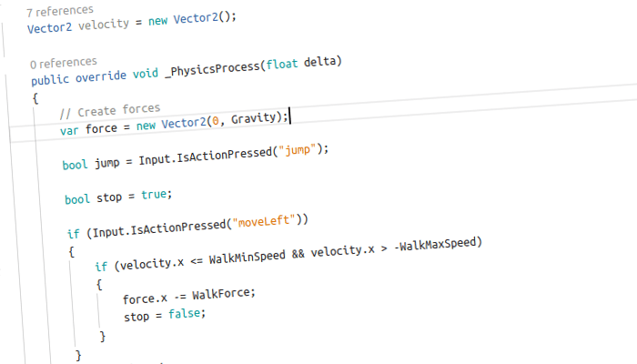
Task: Click the word 'velocity' in the Vector2 declaration
Action: tap(104, 25)
